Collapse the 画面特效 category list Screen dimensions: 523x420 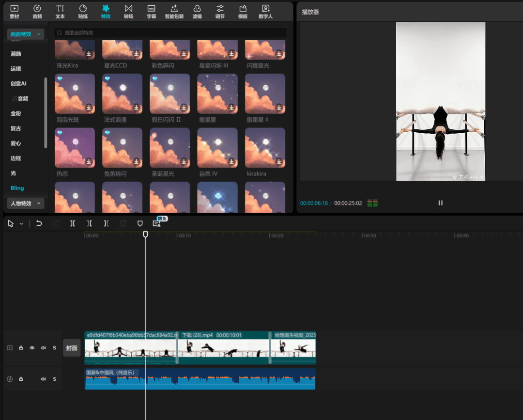(26, 34)
